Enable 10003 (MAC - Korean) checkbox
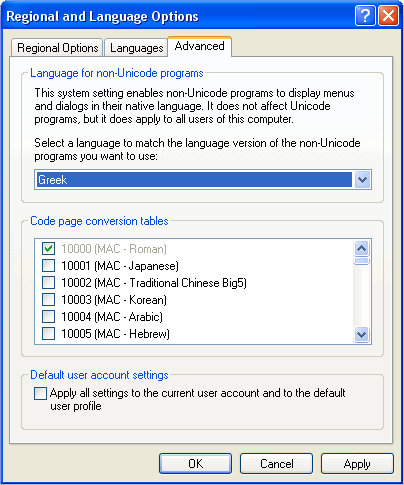This screenshot has width=404, height=485. [48, 300]
